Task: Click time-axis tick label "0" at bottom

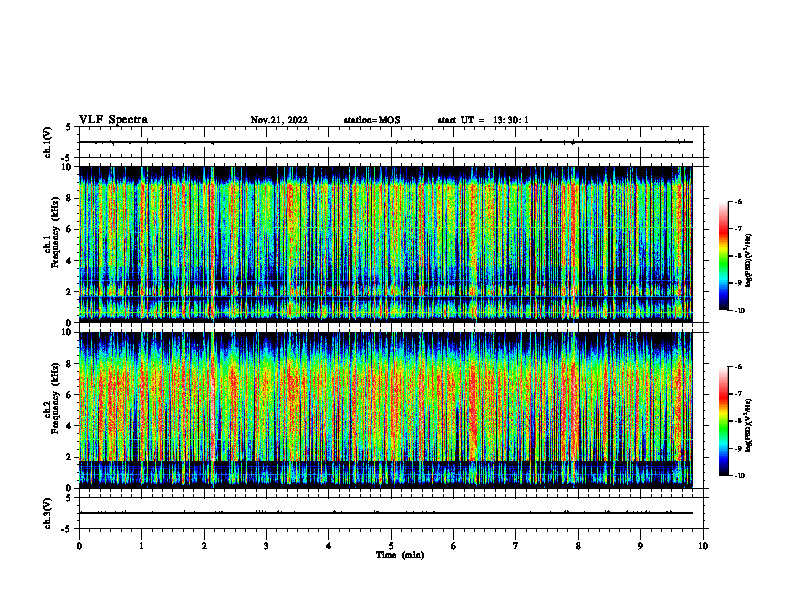Action: click(x=79, y=546)
